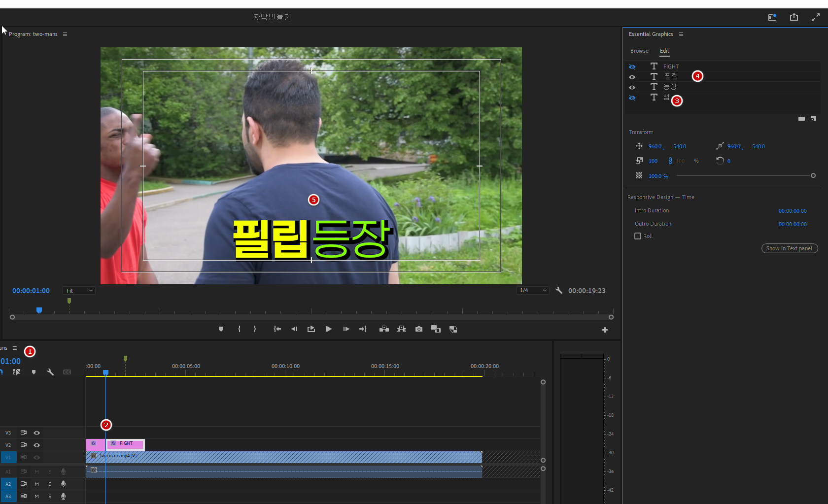The width and height of the screenshot is (828, 504).
Task: Enable the Roll checkbox
Action: click(x=638, y=236)
